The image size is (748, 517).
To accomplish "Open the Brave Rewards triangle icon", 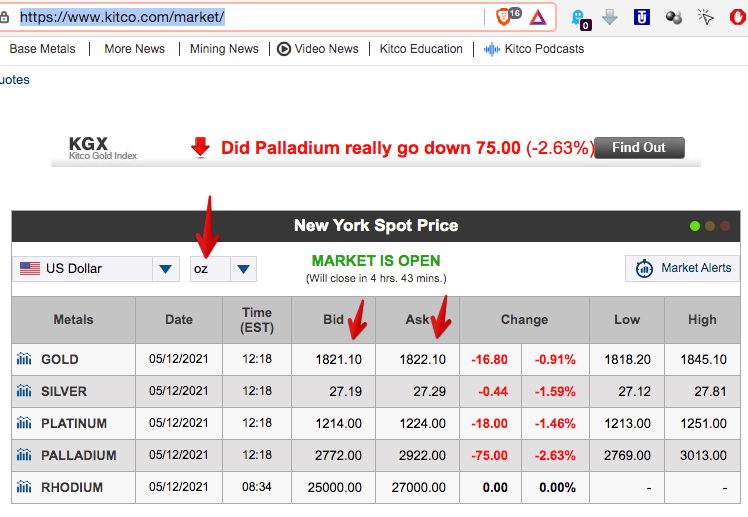I will [538, 18].
